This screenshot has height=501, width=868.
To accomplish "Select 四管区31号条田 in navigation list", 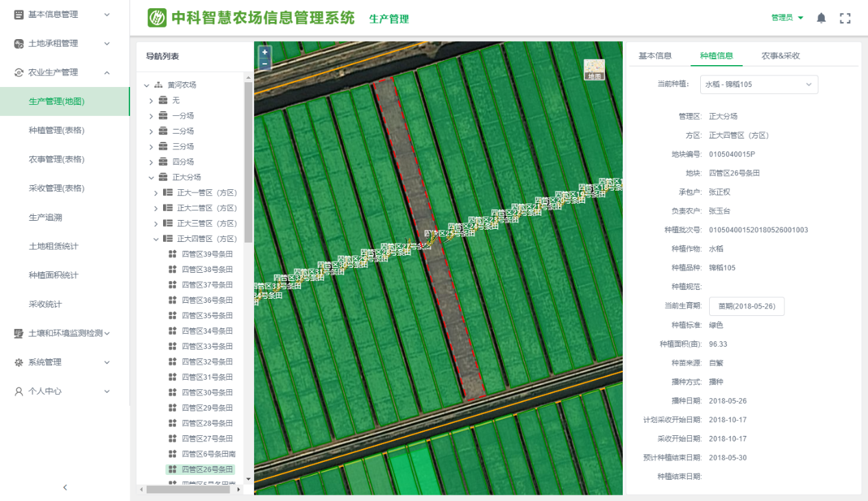I will [x=207, y=378].
